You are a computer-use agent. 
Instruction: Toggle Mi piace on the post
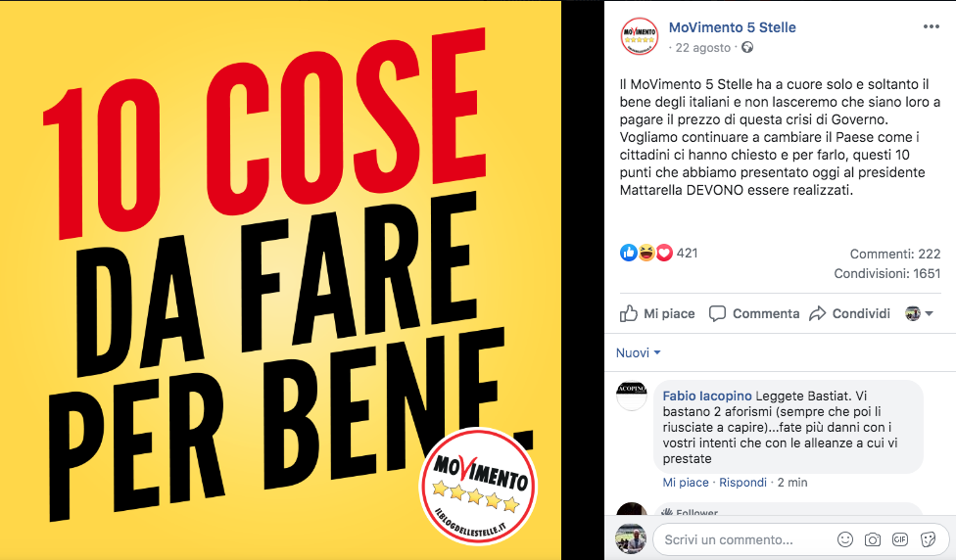point(657,314)
